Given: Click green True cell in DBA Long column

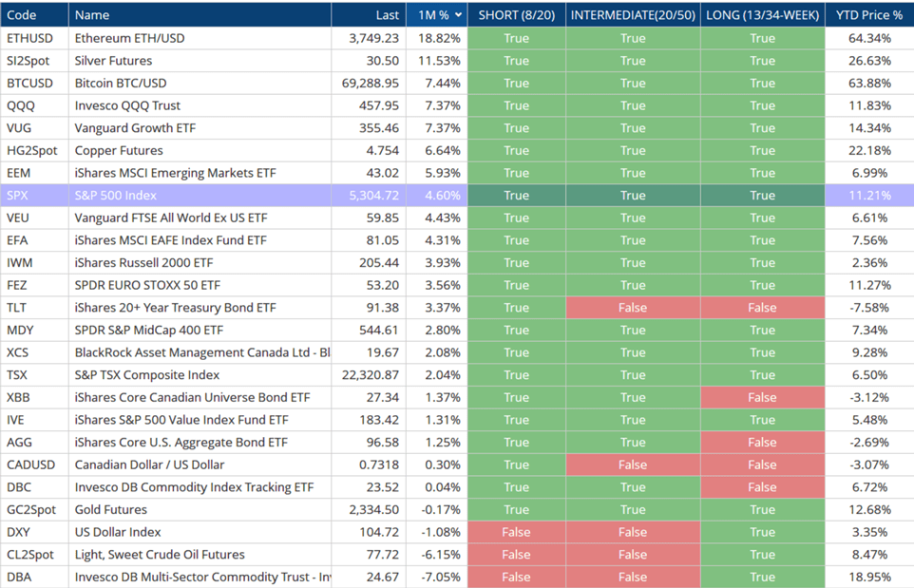Looking at the screenshot, I should [762, 577].
